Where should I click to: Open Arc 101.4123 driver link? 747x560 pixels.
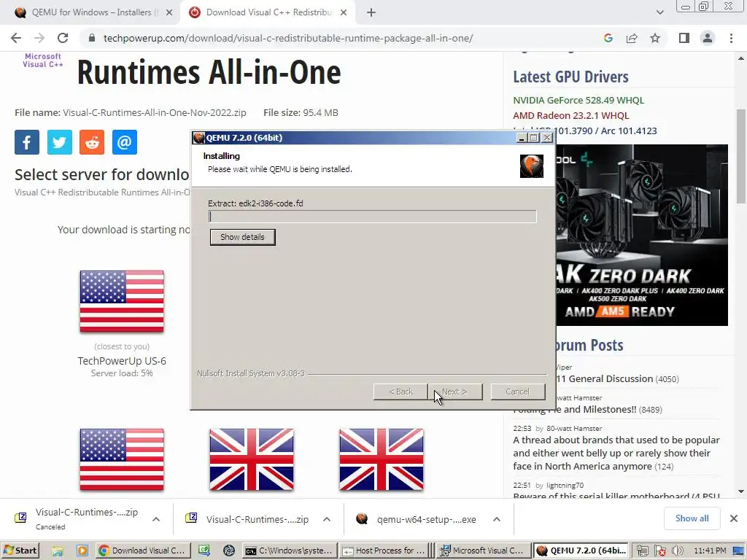click(x=629, y=131)
